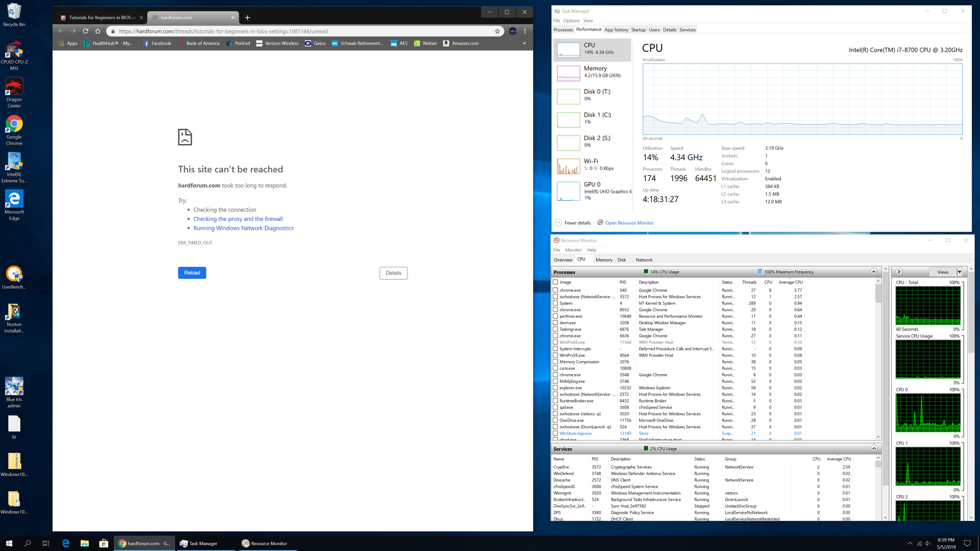This screenshot has width=980, height=551.
Task: Open File Explorer from taskbar
Action: coord(85,543)
